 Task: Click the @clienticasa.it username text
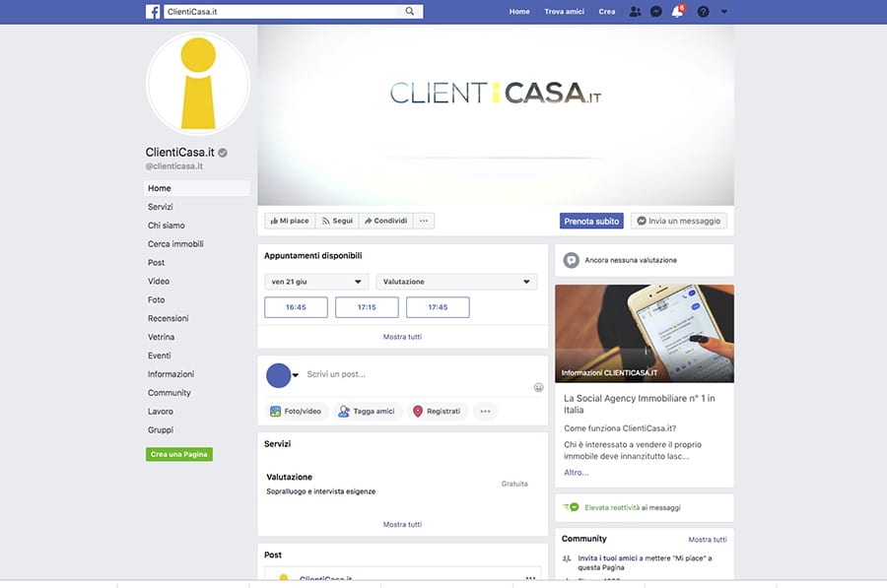pos(174,166)
